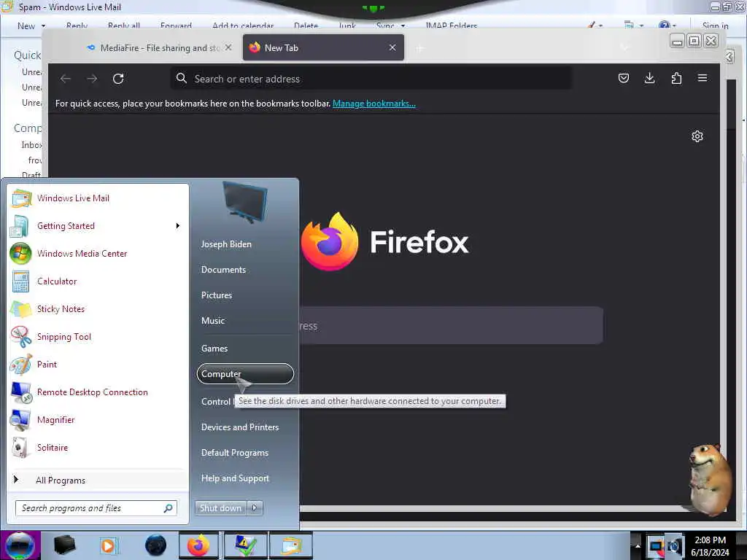The height and width of the screenshot is (560, 747).
Task: Launch Magnifier
Action: [x=98, y=419]
